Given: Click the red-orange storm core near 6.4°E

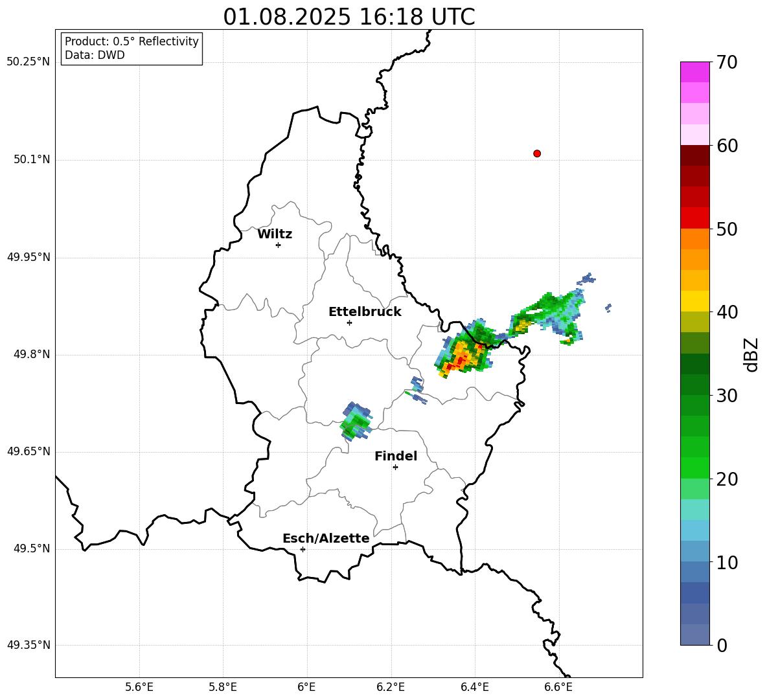Looking at the screenshot, I should point(459,358).
